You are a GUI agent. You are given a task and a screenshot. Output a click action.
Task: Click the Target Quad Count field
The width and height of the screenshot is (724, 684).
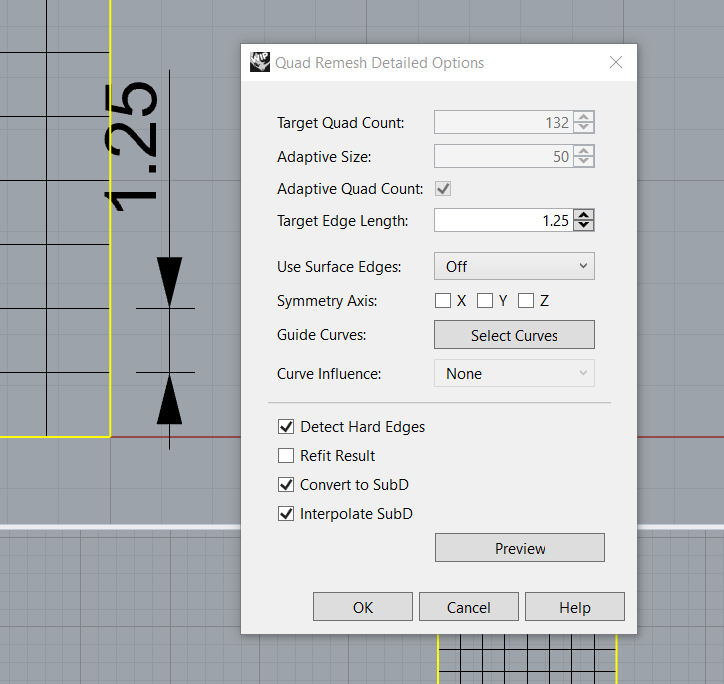coord(504,122)
